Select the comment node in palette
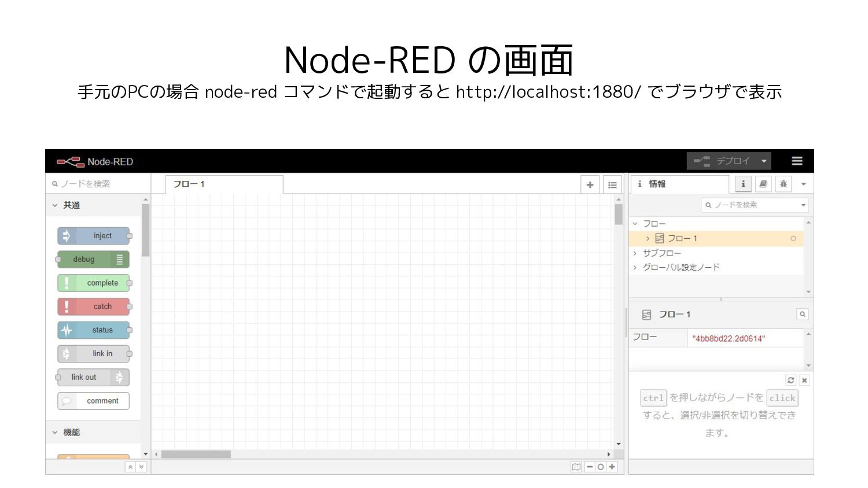868x488 pixels. 93,401
